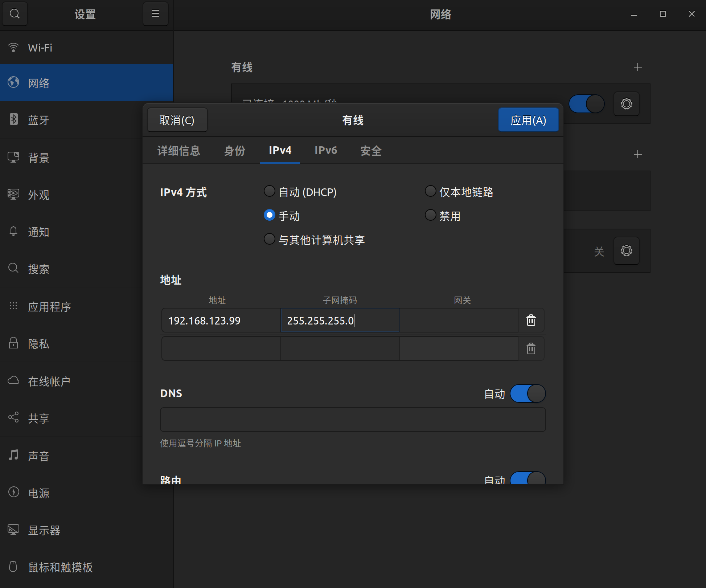Open the settings search icon

(x=15, y=14)
